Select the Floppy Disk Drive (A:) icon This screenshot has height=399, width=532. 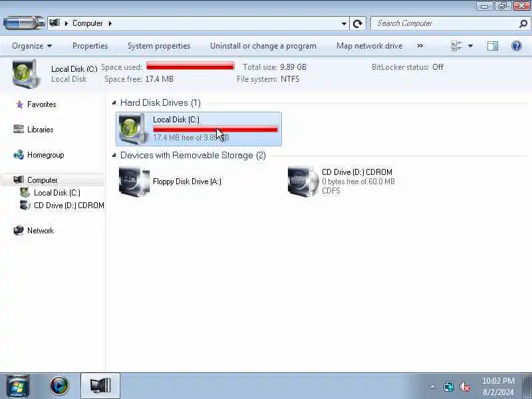[134, 182]
